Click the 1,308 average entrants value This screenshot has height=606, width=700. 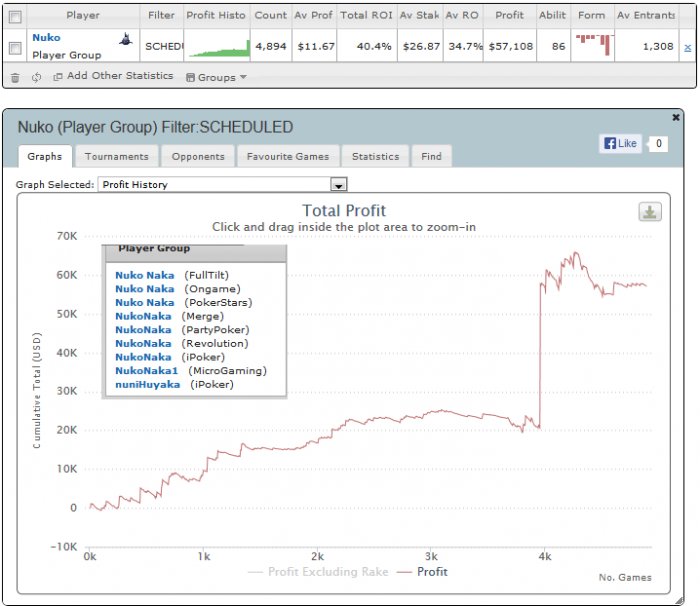pyautogui.click(x=658, y=46)
